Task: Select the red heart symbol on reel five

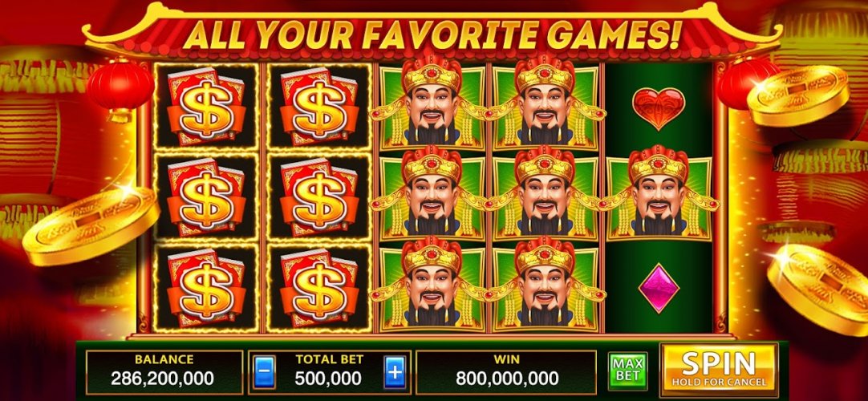Action: pos(658,107)
